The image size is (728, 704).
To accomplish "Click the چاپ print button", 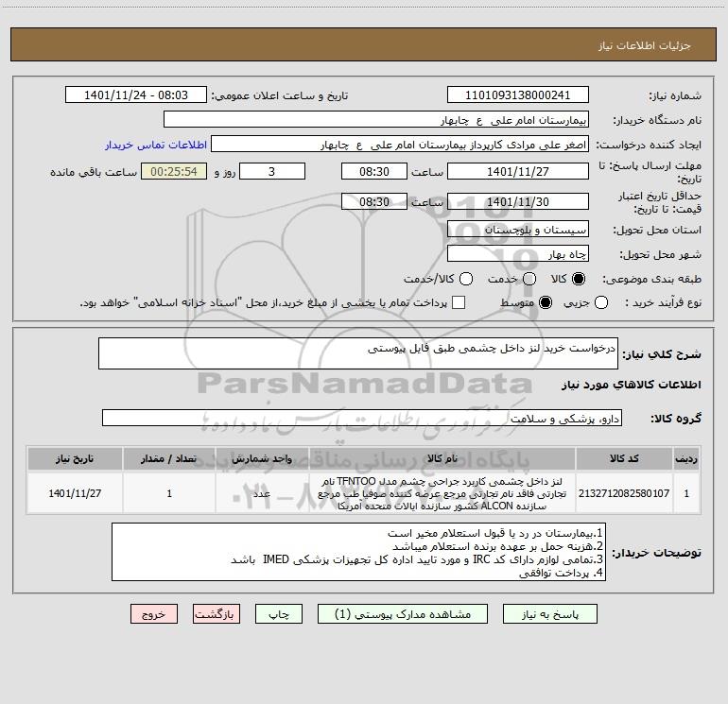I will coord(279,614).
